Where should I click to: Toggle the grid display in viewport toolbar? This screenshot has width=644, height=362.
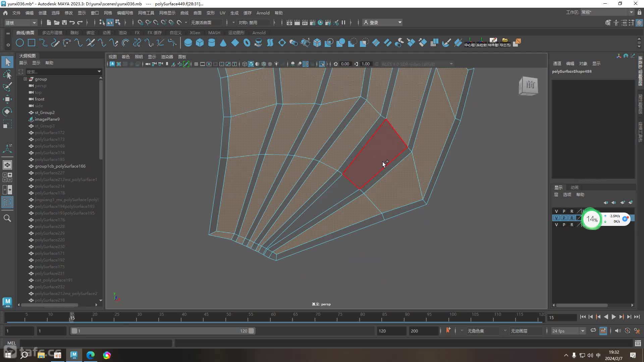point(196,64)
